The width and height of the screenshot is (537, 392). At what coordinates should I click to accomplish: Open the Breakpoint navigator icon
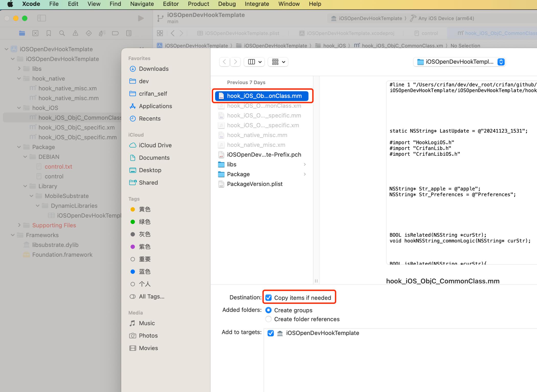click(x=115, y=33)
